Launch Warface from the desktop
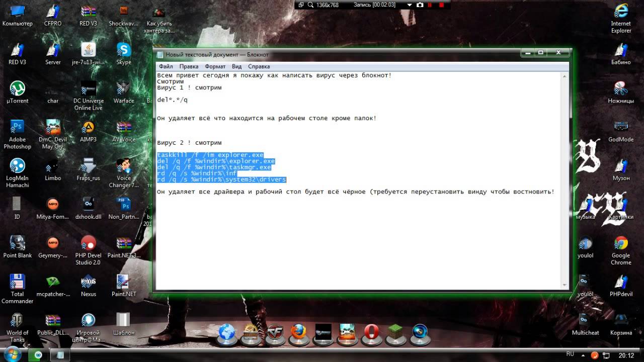The image size is (644, 362). pos(124,93)
